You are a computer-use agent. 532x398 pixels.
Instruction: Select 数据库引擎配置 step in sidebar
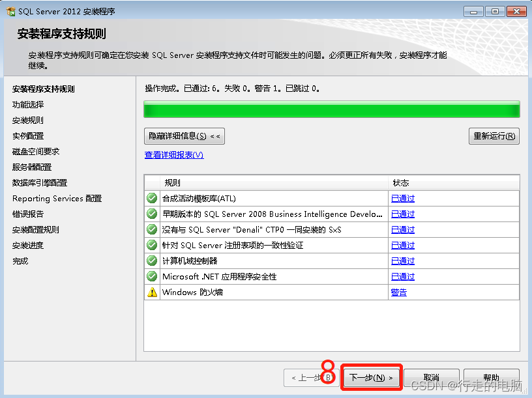(x=40, y=182)
